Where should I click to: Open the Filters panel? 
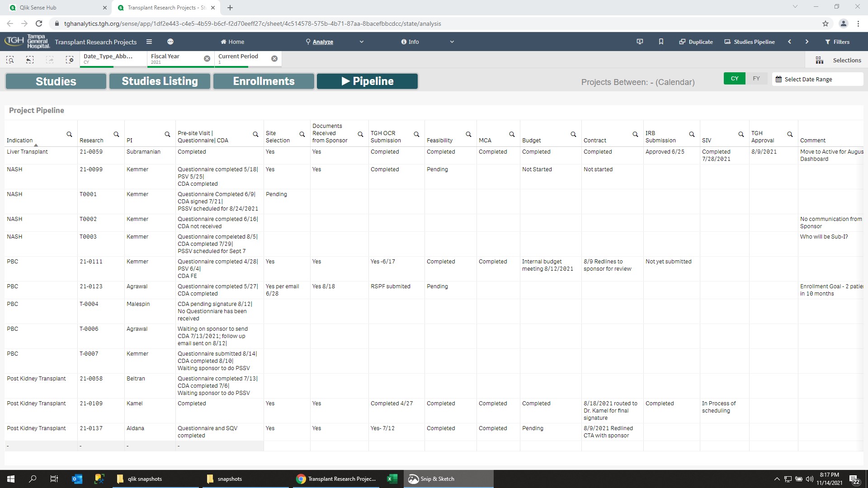(x=837, y=41)
